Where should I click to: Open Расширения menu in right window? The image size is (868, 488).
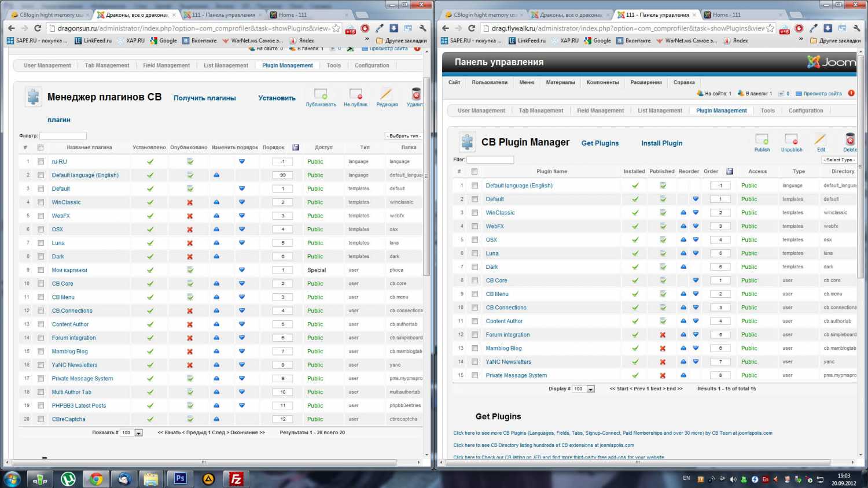(646, 82)
